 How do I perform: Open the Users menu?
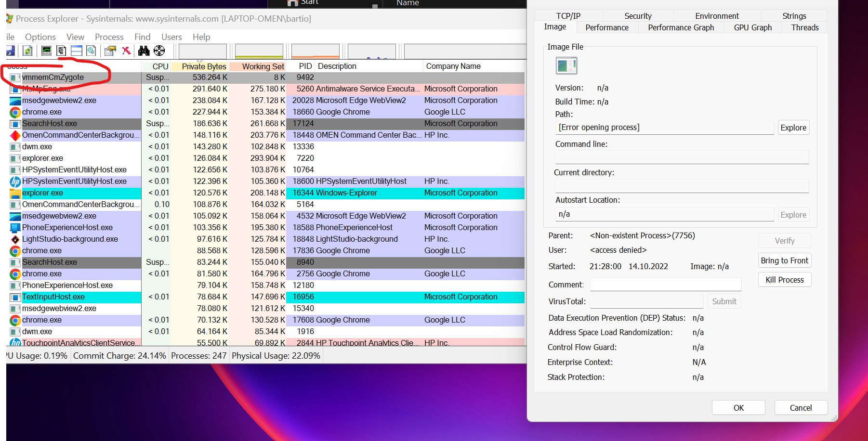click(x=171, y=37)
